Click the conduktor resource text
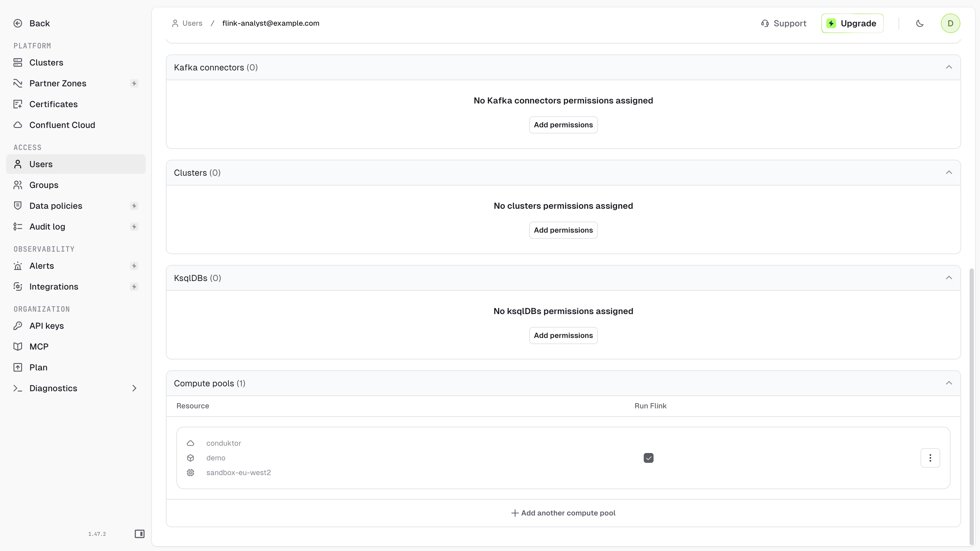The height and width of the screenshot is (551, 980). (x=224, y=443)
